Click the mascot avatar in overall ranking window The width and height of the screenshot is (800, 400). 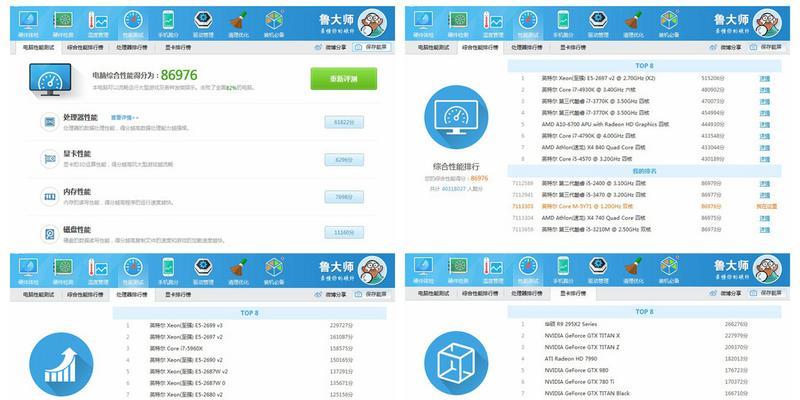point(767,23)
